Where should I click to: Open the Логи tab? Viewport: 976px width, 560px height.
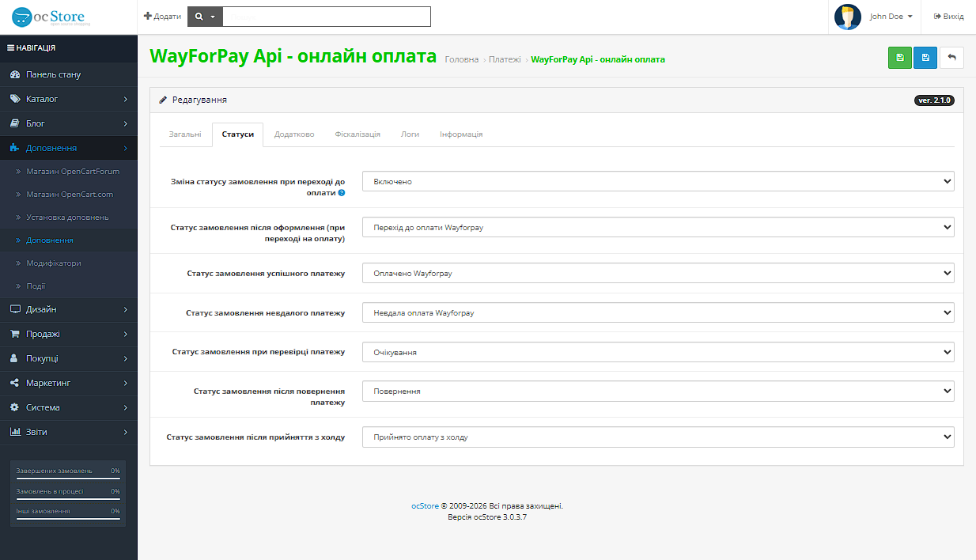click(410, 134)
